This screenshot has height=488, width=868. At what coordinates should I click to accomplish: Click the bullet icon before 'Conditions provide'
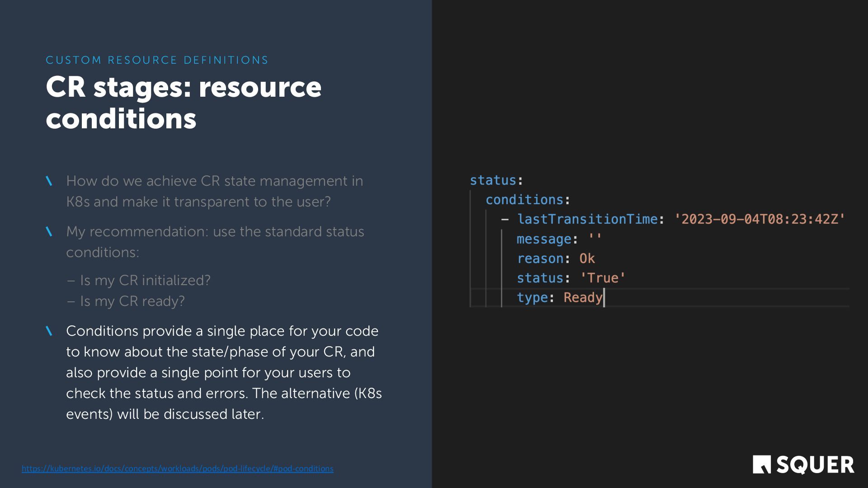coord(49,331)
